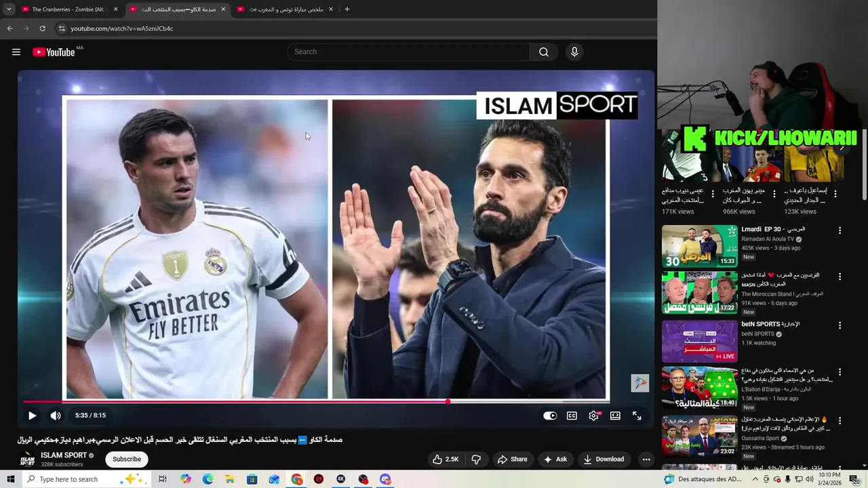Close The Cranberries - Zombie tab

(115, 9)
